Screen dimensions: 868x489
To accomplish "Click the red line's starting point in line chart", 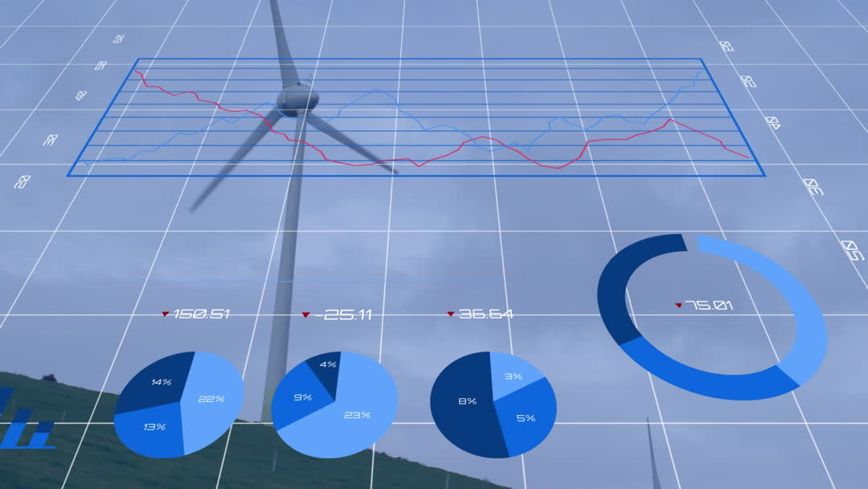I will (x=137, y=72).
